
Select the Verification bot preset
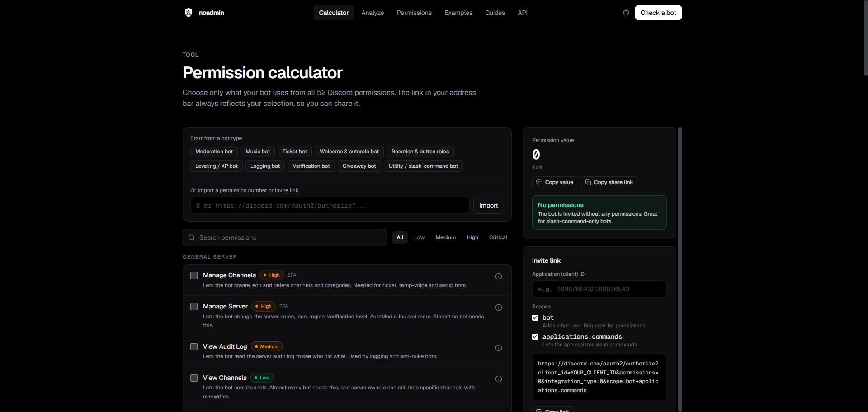[x=311, y=166]
